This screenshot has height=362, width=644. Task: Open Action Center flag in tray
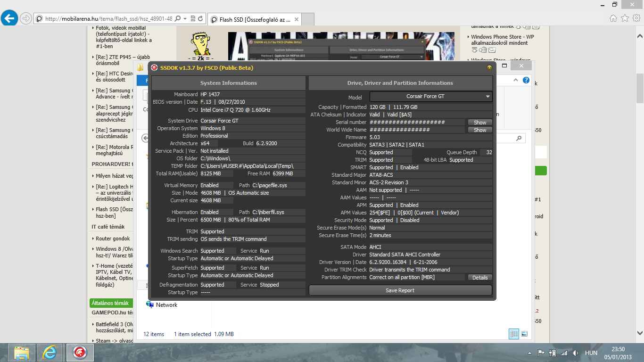(x=541, y=353)
